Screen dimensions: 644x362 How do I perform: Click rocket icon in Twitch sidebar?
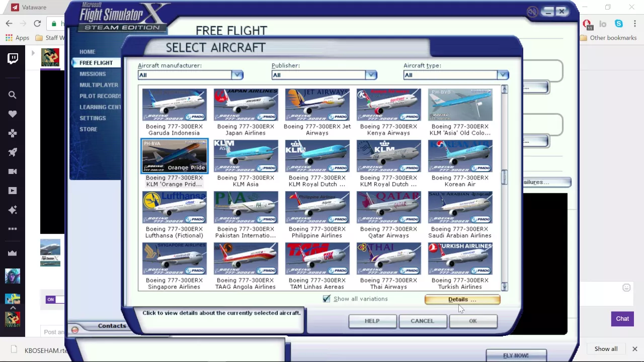(13, 152)
